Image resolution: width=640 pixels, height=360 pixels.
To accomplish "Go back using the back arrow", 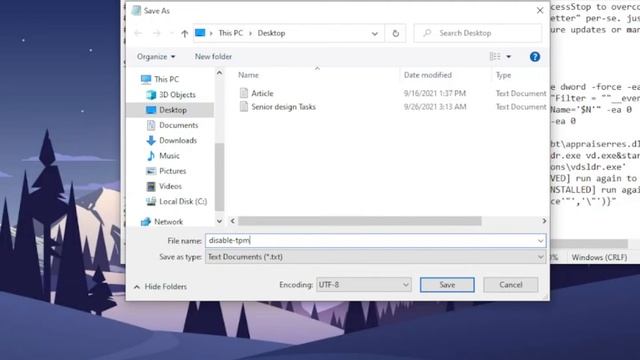I will coord(138,33).
